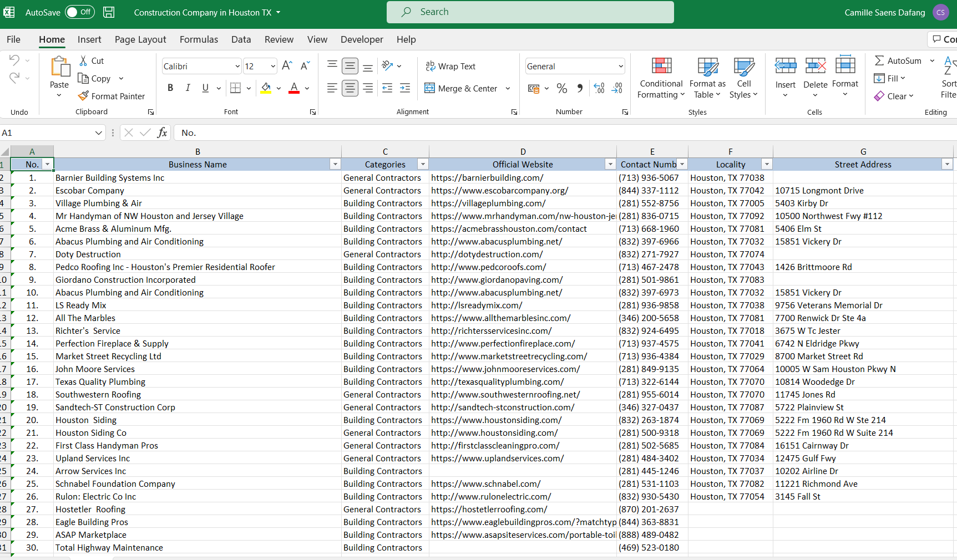This screenshot has height=560, width=957.
Task: Open the Insert Function fx dialog
Action: [162, 133]
